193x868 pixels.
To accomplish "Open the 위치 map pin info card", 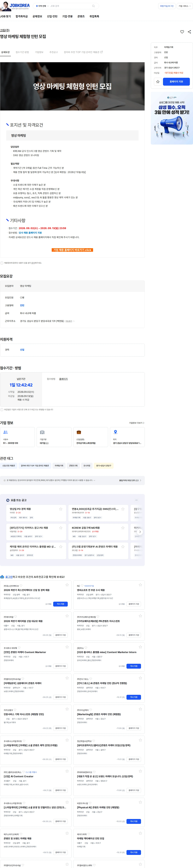I will tap(127, 437).
